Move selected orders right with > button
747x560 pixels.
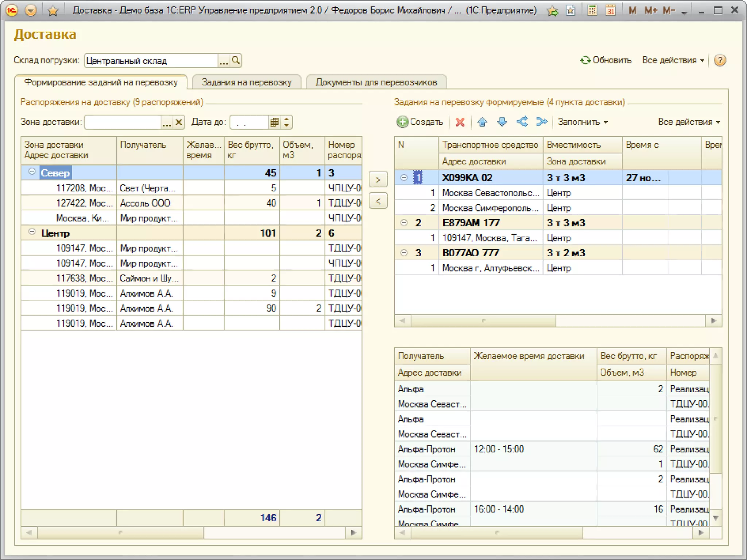coord(378,180)
